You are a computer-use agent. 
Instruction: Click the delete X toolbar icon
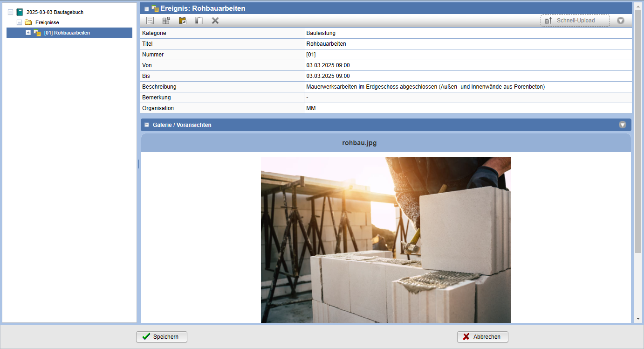pos(215,21)
